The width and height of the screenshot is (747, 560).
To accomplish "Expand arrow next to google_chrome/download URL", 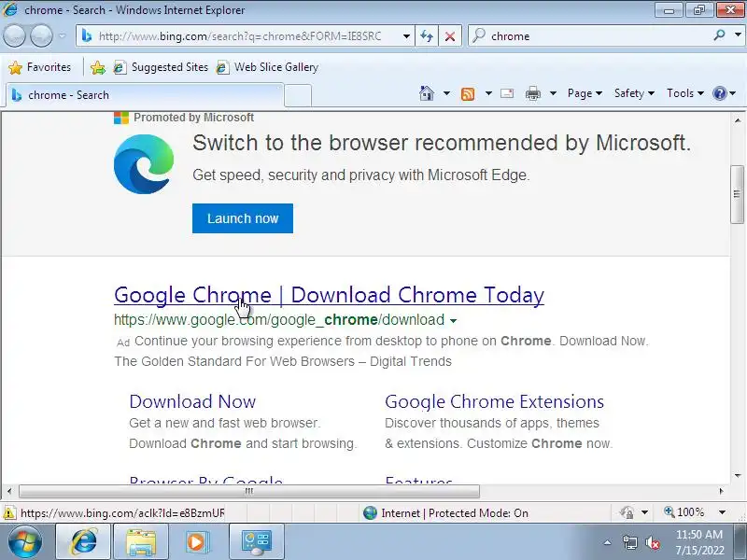I will coord(453,321).
